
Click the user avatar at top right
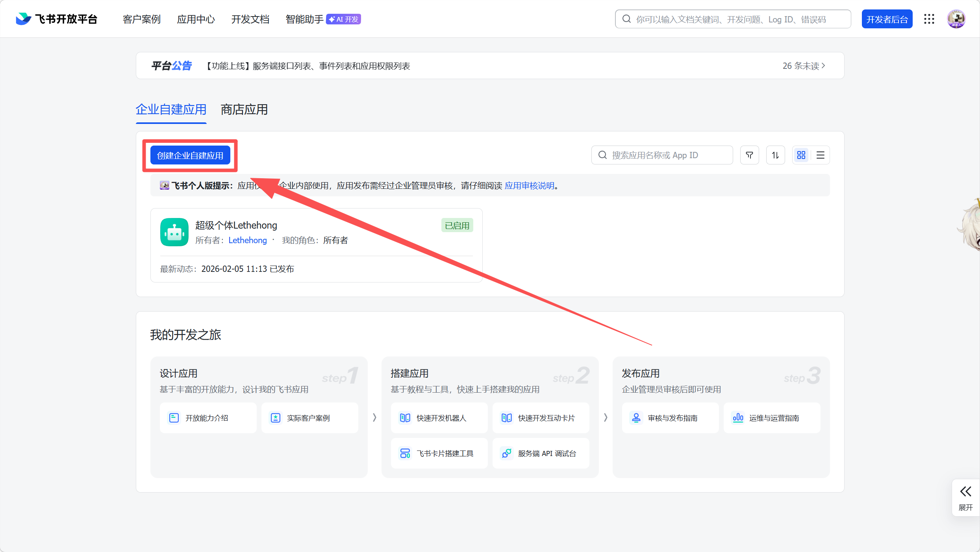(956, 19)
